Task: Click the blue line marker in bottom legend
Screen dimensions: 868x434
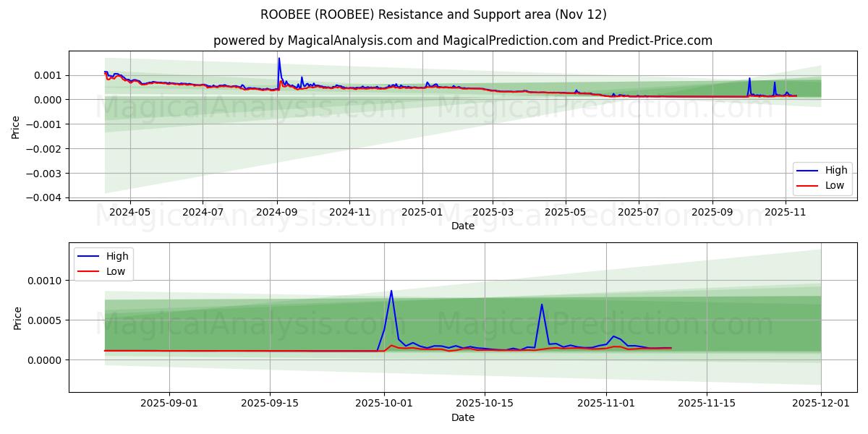Action: [87, 256]
